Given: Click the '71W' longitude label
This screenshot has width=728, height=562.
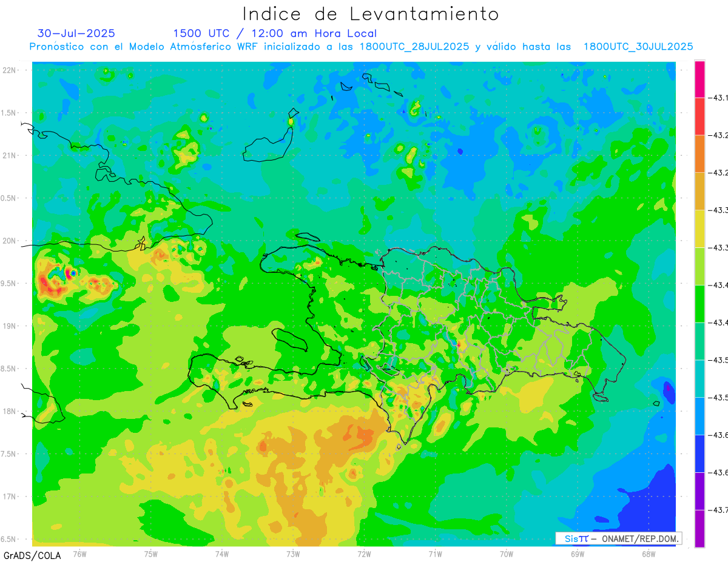Looking at the screenshot, I should click(x=435, y=554).
